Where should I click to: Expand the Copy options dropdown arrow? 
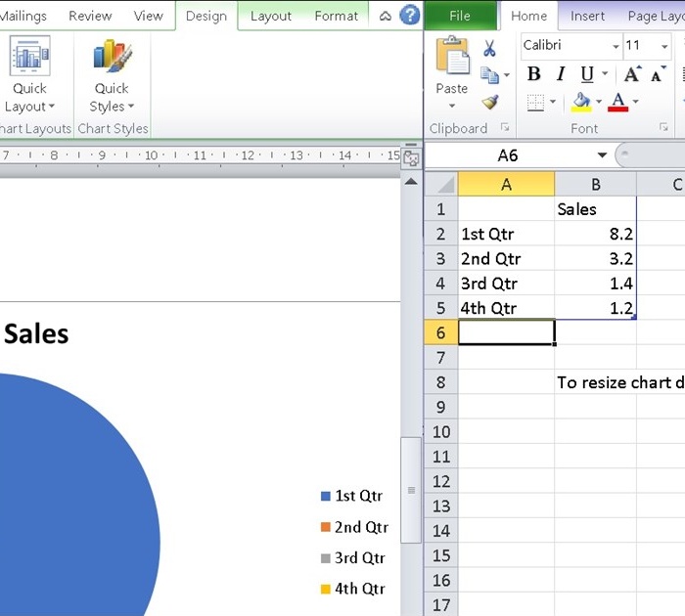(x=507, y=75)
